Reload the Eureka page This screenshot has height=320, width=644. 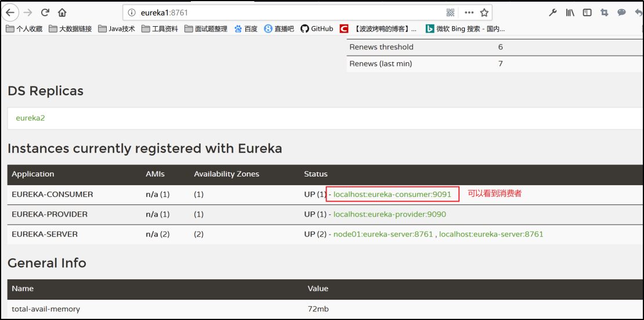(45, 12)
